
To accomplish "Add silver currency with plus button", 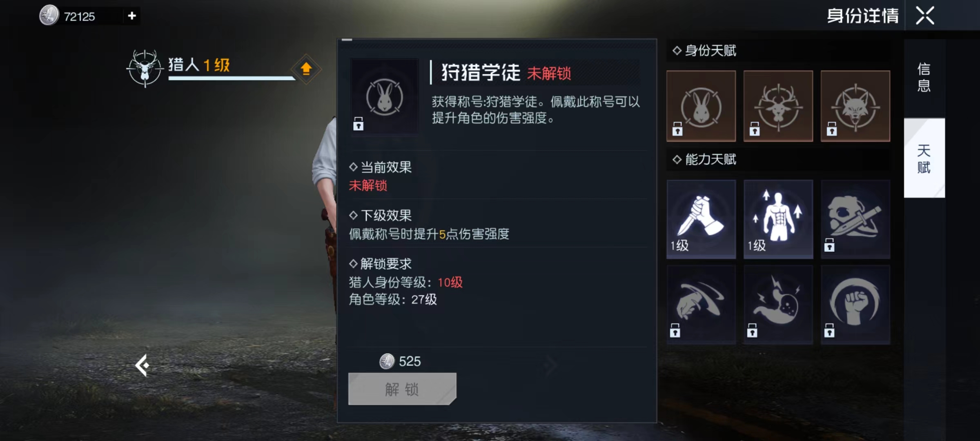I will tap(131, 16).
